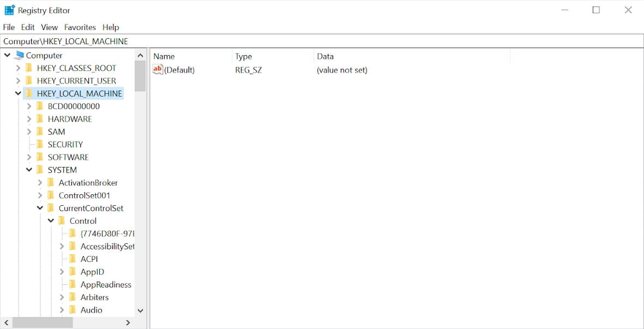The width and height of the screenshot is (644, 329).
Task: Click the folder icon beside SOFTWARE
Action: [40, 157]
